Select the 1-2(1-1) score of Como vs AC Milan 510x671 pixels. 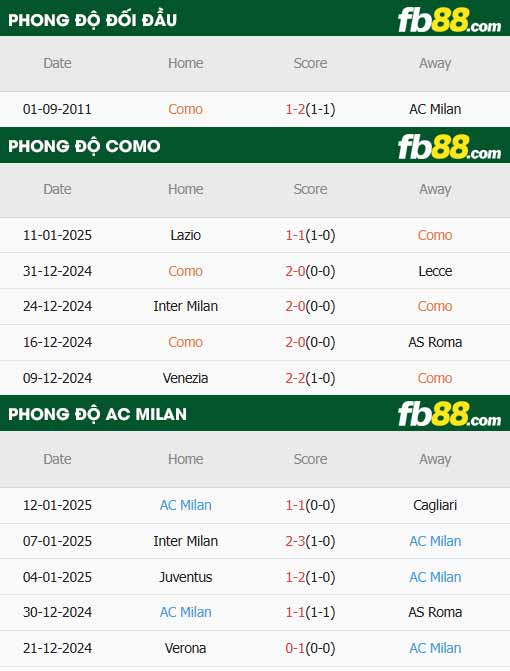tap(310, 109)
